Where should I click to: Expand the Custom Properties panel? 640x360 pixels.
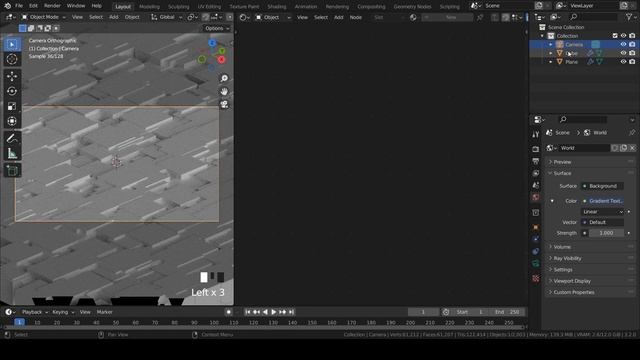[590, 293]
